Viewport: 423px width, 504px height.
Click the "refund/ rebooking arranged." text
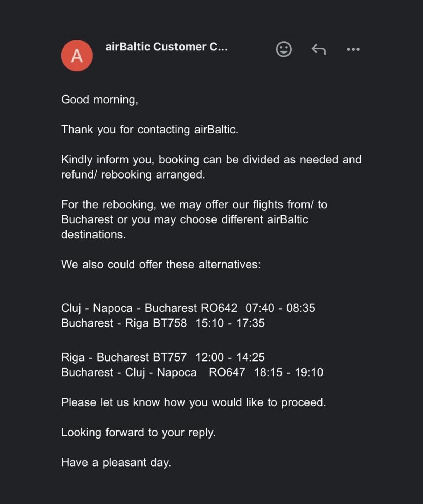click(133, 175)
